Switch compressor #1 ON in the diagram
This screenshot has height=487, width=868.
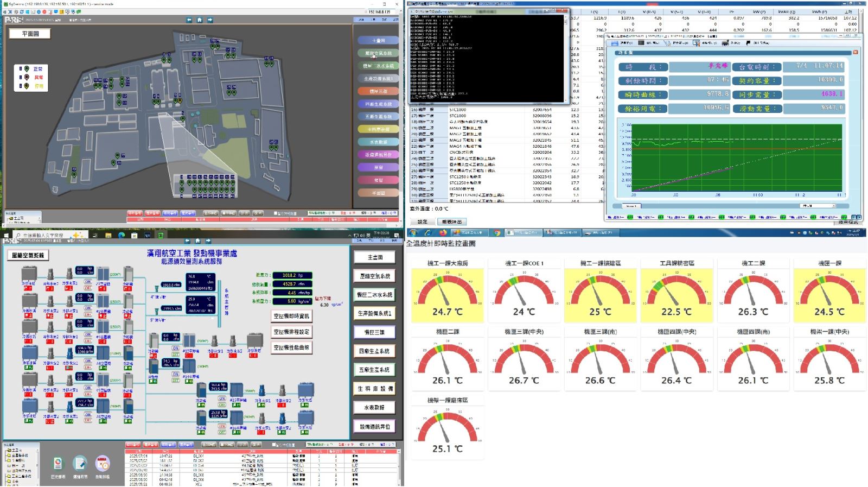[87, 282]
